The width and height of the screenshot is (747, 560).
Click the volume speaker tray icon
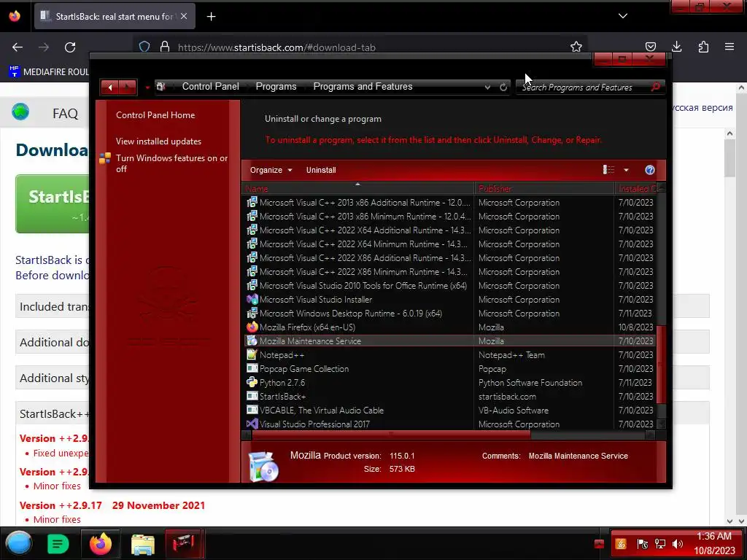coord(677,543)
